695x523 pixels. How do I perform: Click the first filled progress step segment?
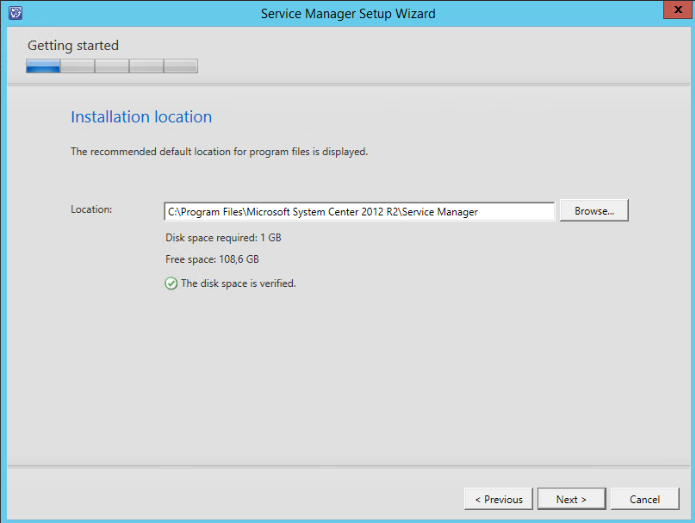43,66
